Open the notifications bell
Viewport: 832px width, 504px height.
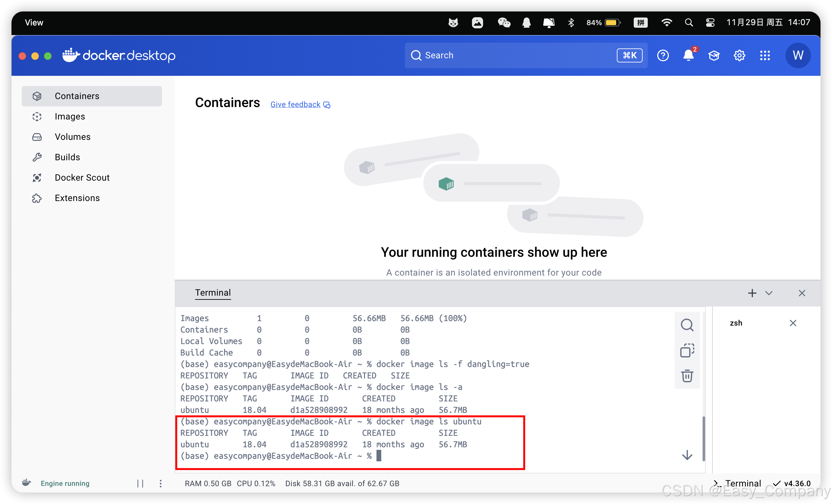coord(688,55)
